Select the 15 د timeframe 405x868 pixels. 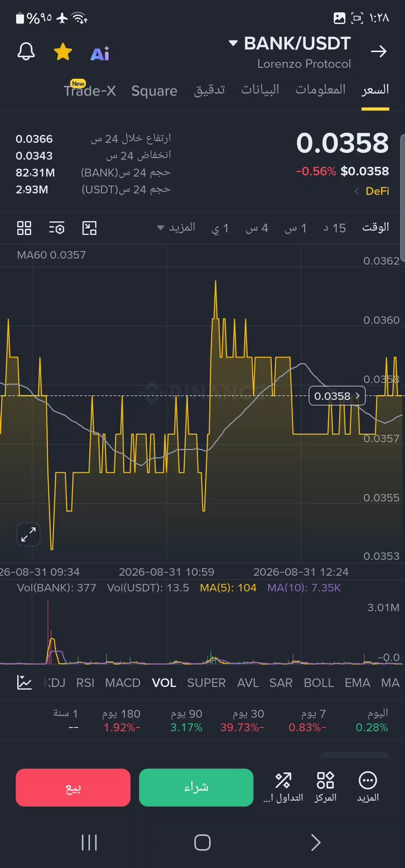pyautogui.click(x=334, y=228)
